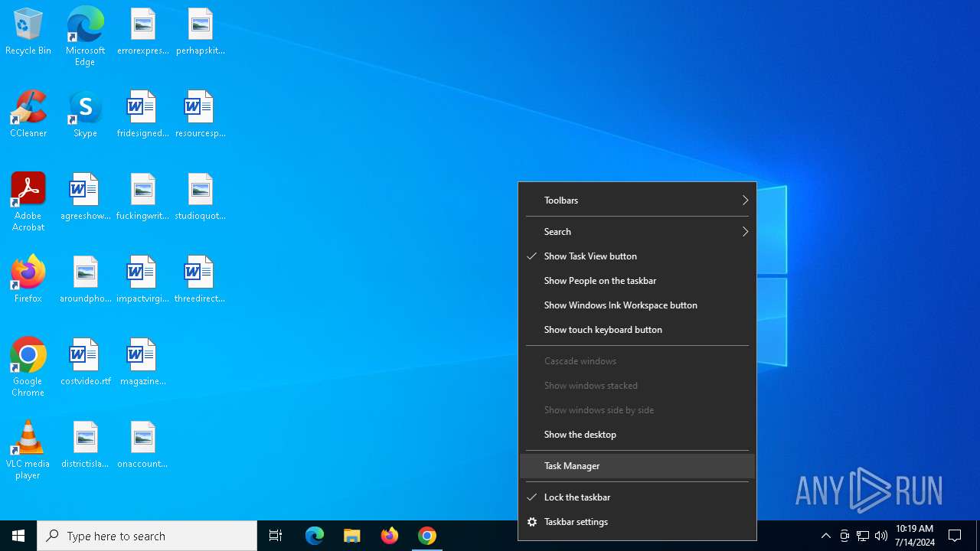980x551 pixels.
Task: Uncheck Show Task View button
Action: pyautogui.click(x=637, y=256)
